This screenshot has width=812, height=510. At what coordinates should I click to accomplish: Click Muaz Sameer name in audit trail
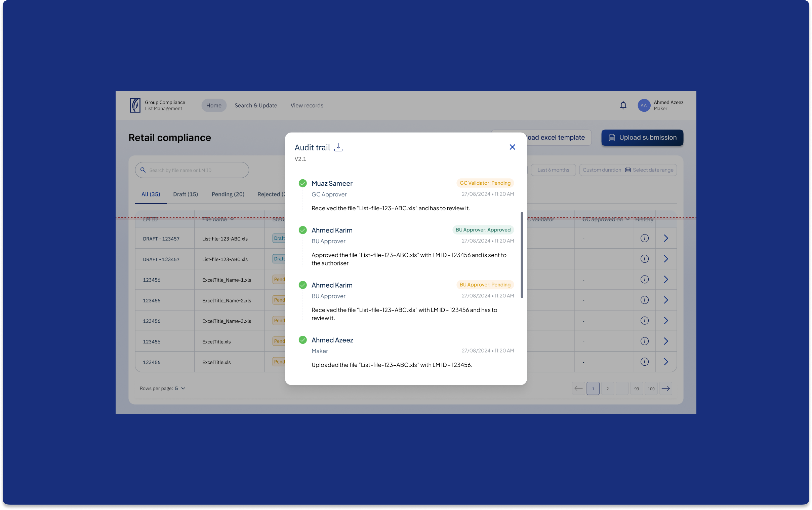331,183
